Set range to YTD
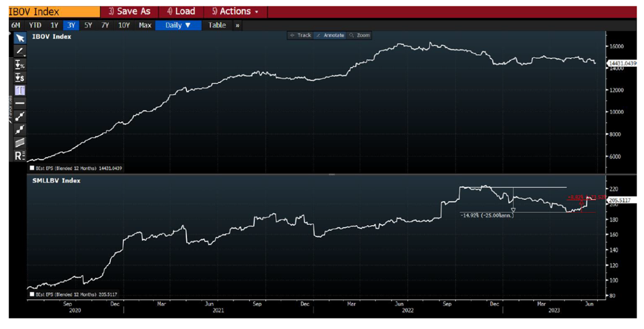The image size is (644, 329). point(35,25)
